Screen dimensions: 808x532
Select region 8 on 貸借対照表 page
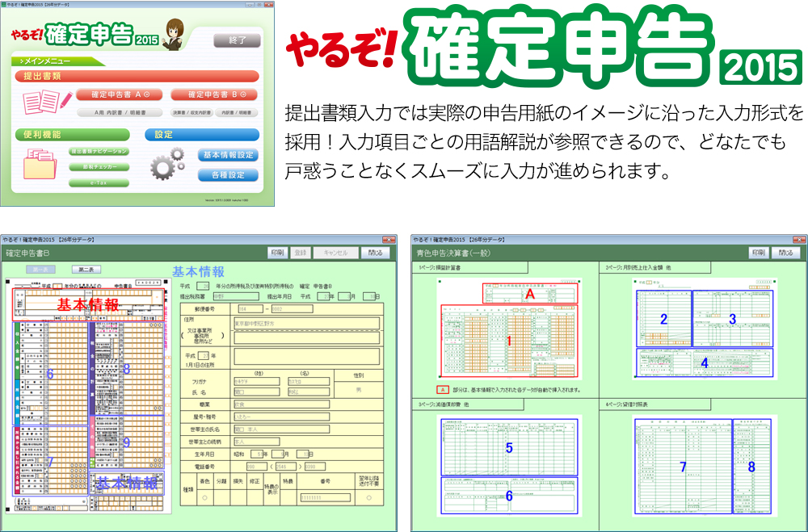tap(751, 467)
